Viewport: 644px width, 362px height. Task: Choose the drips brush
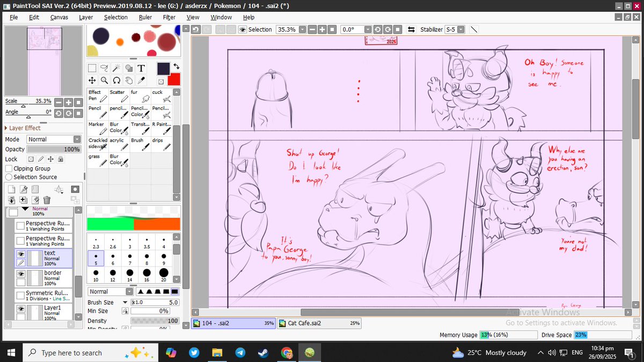click(x=161, y=144)
